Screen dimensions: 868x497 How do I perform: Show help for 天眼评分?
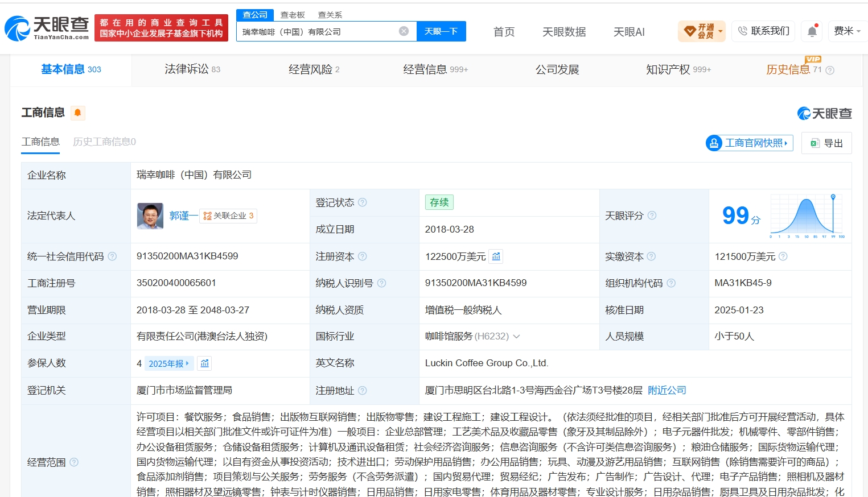(x=652, y=216)
